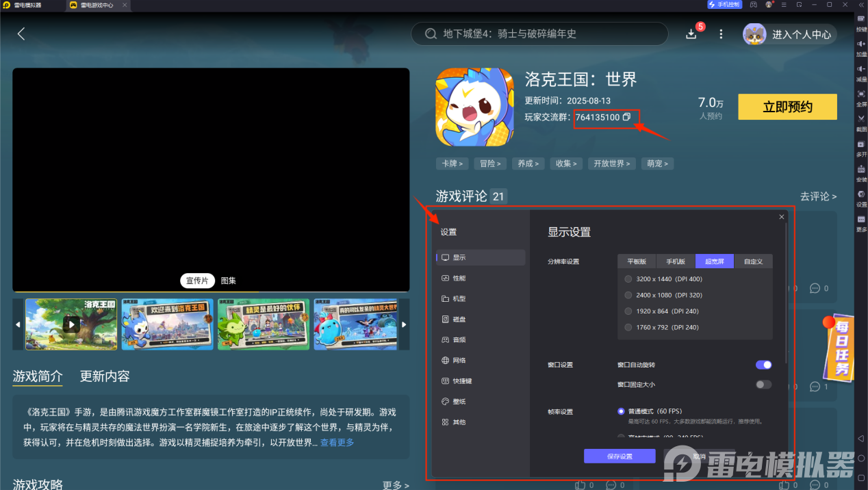Click the 洛克王国 game app icon

[474, 107]
